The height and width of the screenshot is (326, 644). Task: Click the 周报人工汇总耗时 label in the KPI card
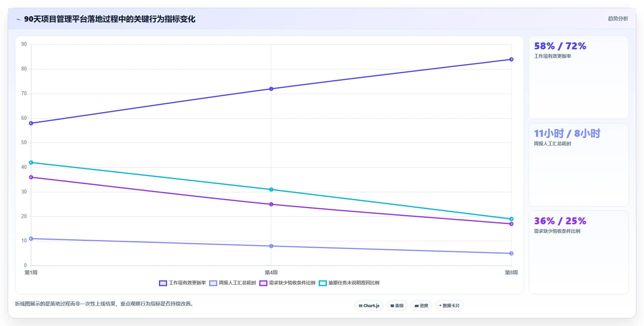tap(553, 144)
